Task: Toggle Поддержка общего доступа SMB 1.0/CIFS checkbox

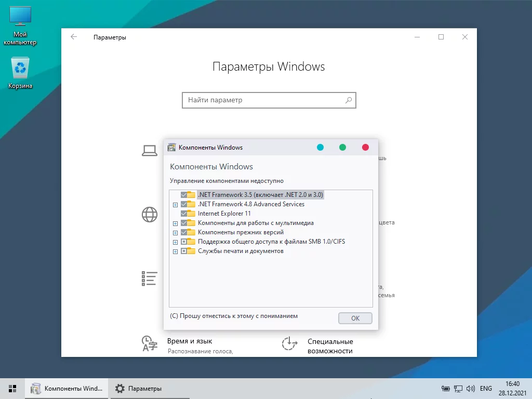Action: point(184,242)
